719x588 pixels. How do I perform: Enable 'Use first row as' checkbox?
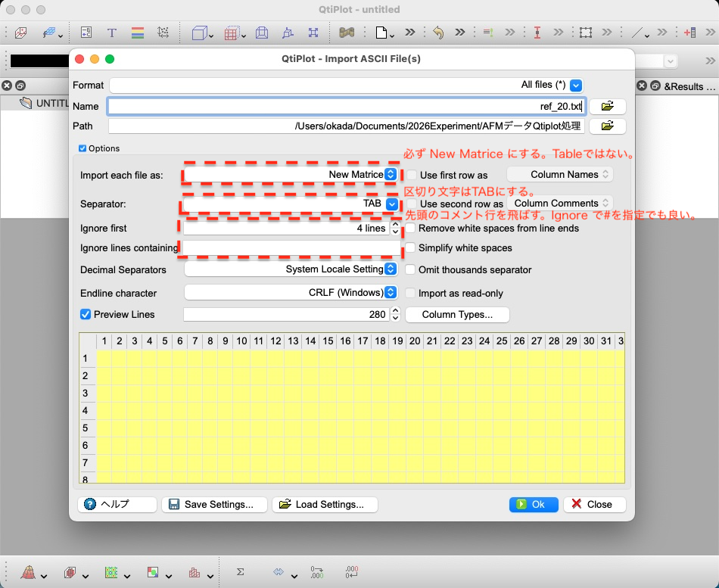click(412, 175)
